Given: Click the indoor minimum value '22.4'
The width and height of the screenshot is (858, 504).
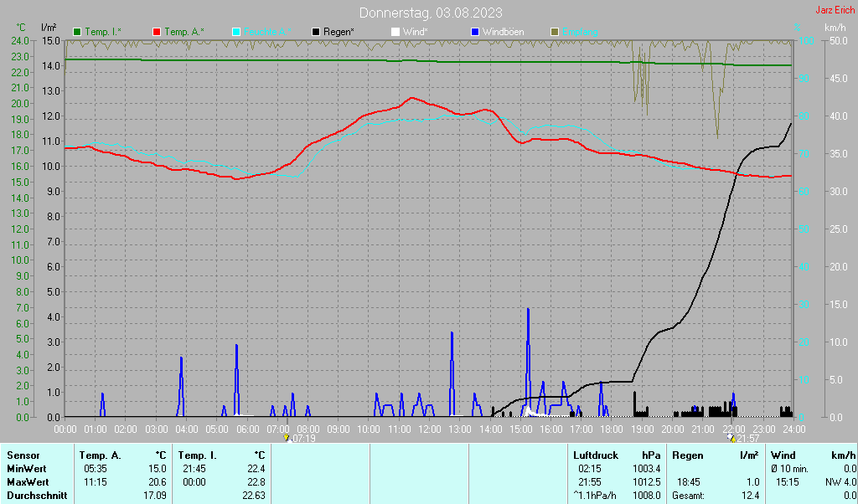Looking at the screenshot, I should [256, 469].
